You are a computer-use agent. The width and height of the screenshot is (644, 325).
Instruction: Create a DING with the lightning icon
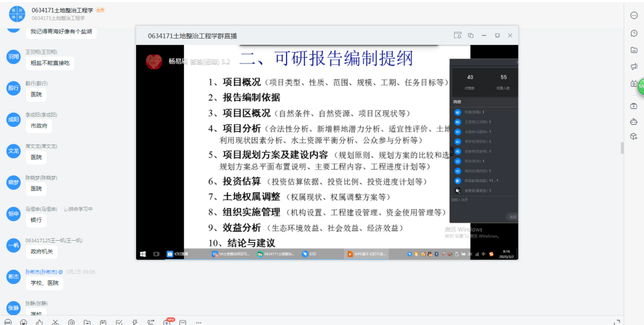135,321
